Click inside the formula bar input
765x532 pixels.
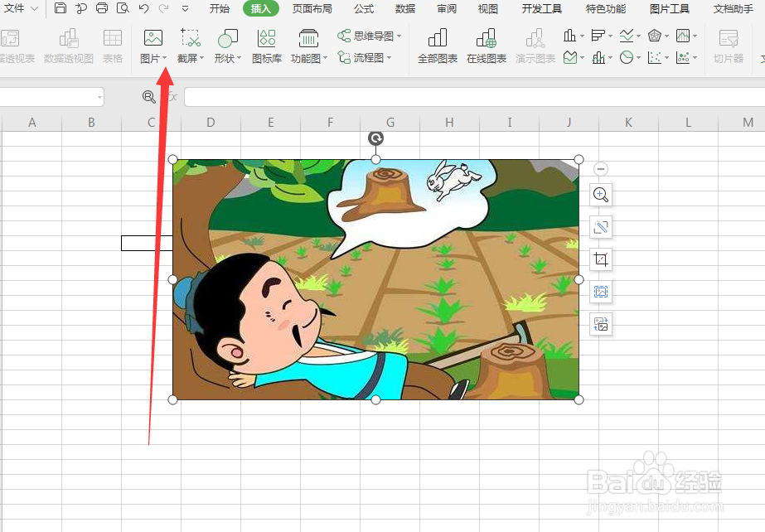click(x=474, y=97)
